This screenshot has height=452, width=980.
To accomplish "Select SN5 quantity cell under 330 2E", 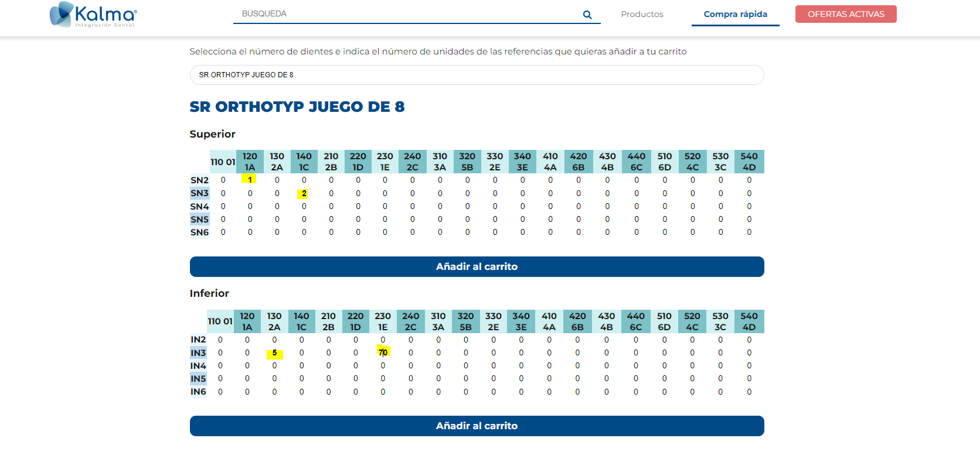I will pyautogui.click(x=495, y=219).
